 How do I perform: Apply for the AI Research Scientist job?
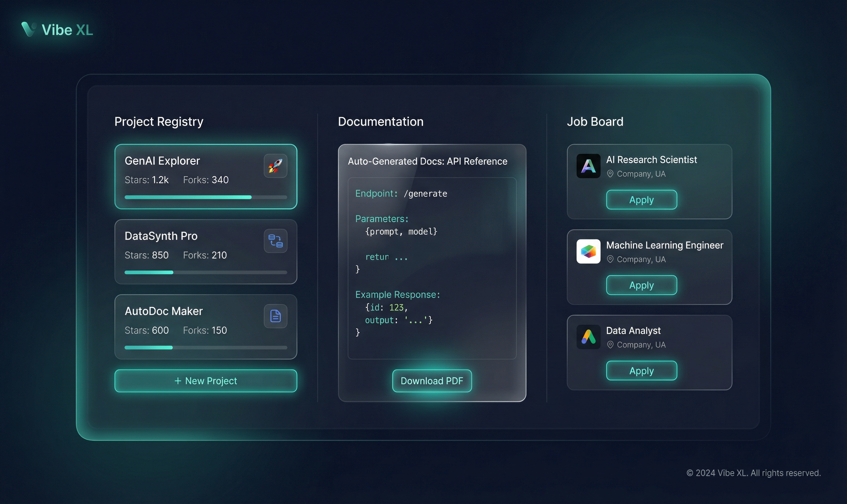641,200
